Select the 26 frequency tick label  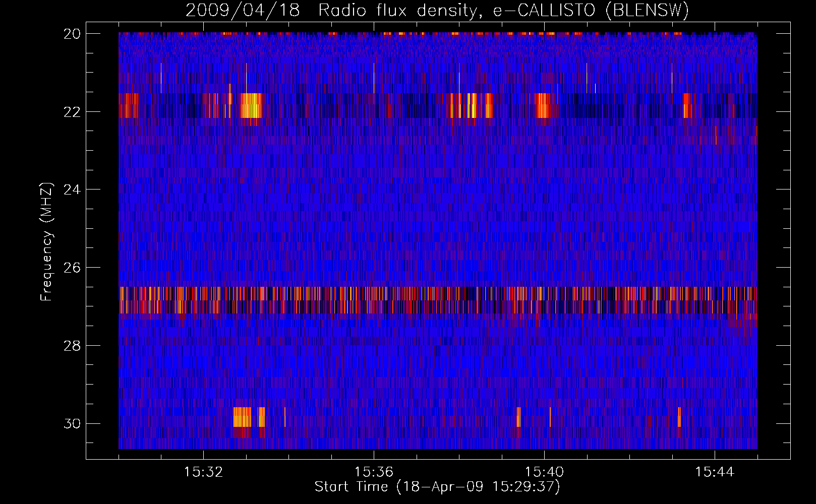[x=72, y=268]
